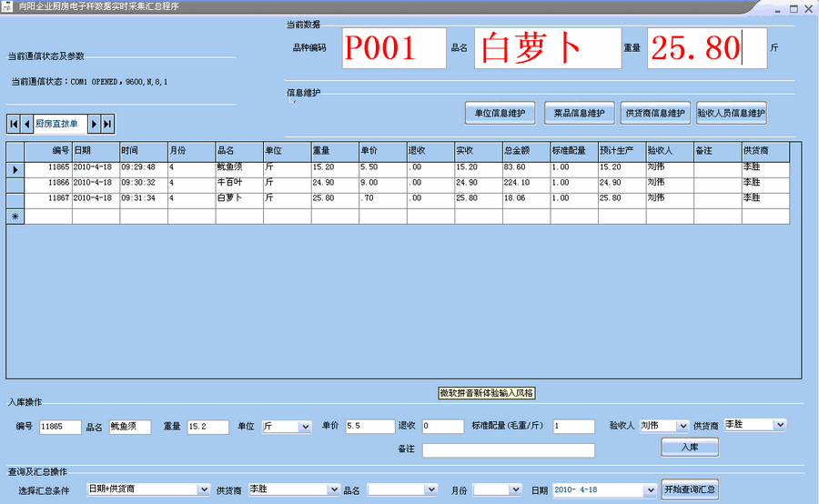Sort by the 总金额 column header

[x=525, y=150]
